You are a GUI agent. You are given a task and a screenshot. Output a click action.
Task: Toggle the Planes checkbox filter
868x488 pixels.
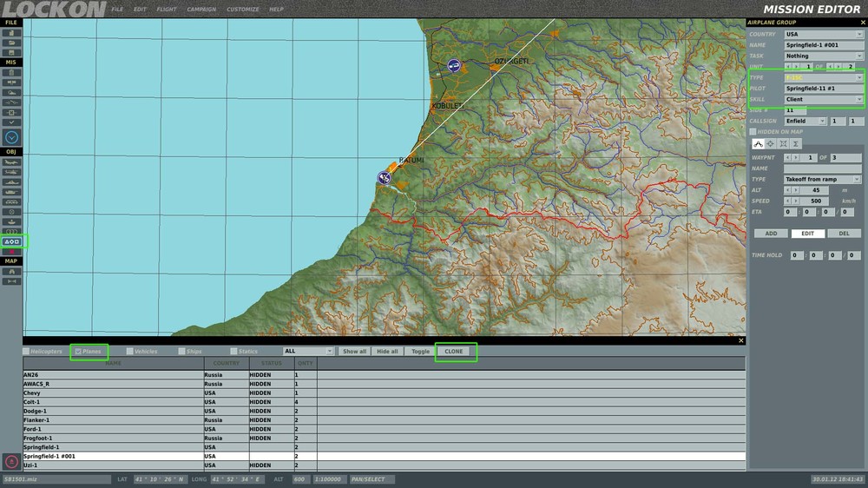point(79,352)
